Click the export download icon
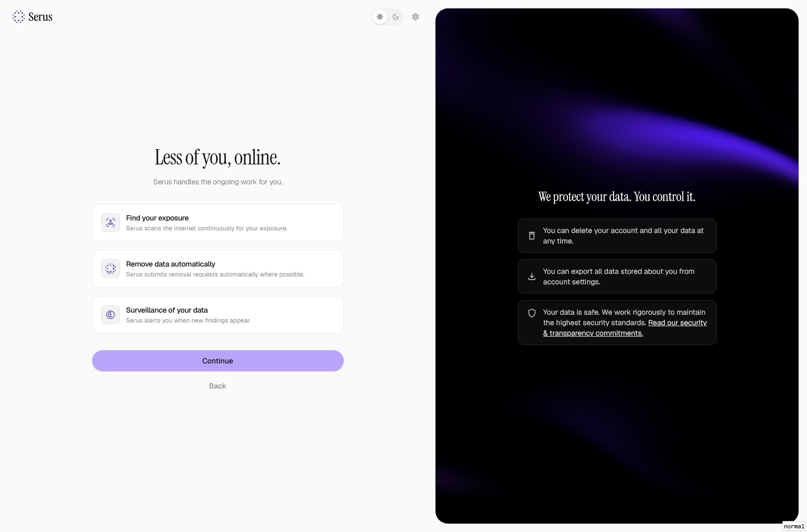The width and height of the screenshot is (807, 532). coord(532,276)
